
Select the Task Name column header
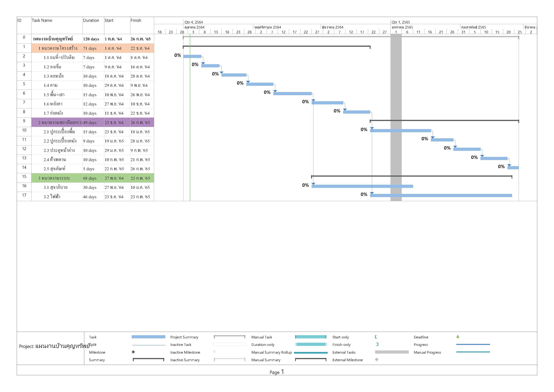[x=42, y=20]
